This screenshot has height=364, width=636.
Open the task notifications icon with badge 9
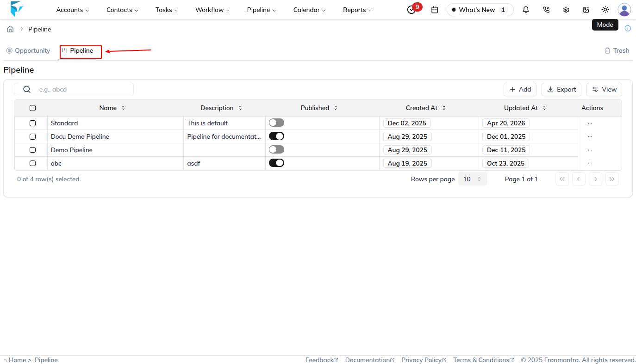411,10
